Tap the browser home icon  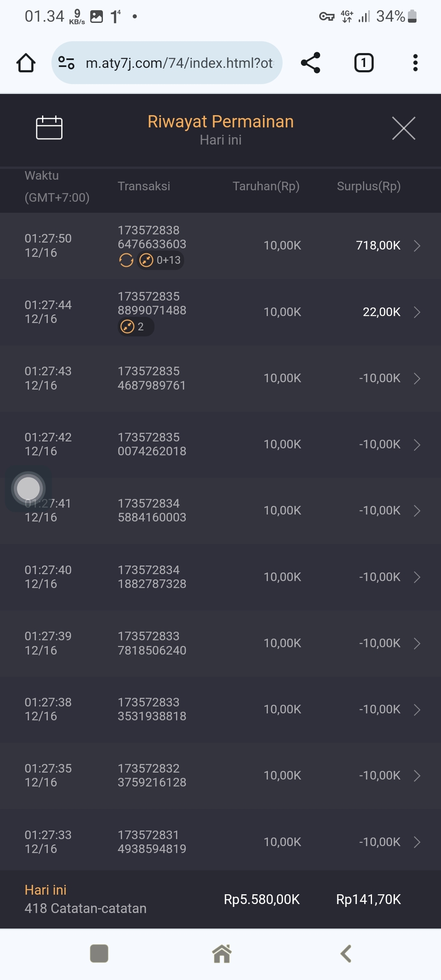pyautogui.click(x=26, y=63)
